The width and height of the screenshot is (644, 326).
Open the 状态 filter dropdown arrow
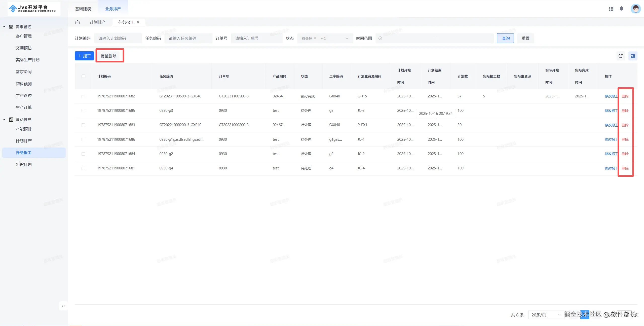click(347, 38)
